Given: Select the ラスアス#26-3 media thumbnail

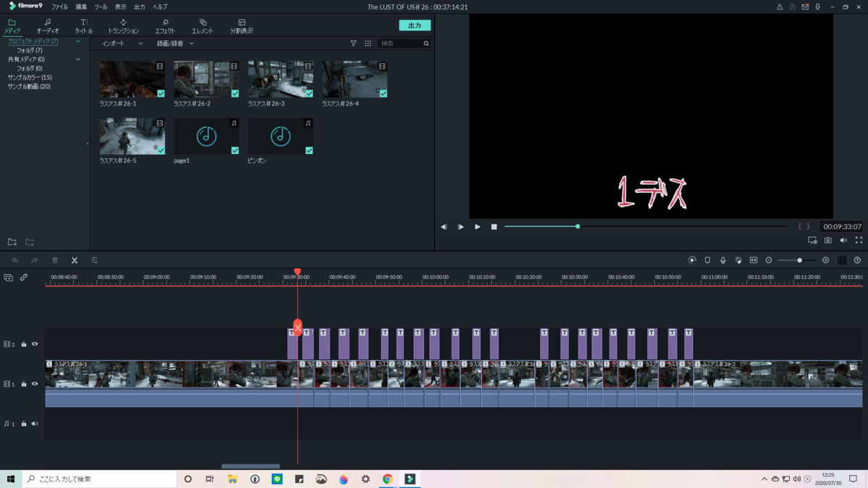Looking at the screenshot, I should (x=281, y=80).
